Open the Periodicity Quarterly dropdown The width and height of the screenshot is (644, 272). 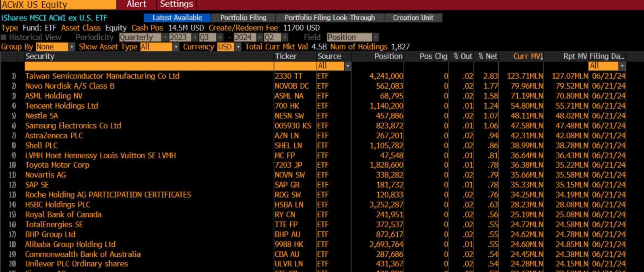tap(143, 37)
